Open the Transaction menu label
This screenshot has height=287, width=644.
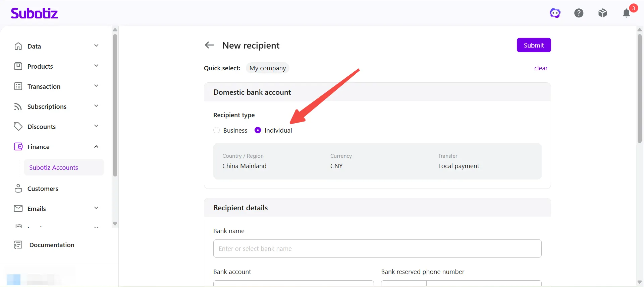tap(44, 86)
